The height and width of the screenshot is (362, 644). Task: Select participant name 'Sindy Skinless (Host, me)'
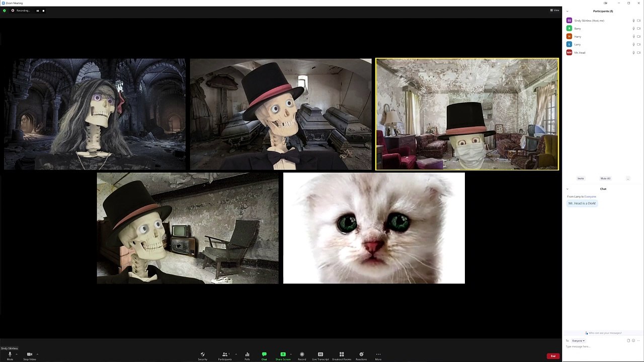point(589,21)
